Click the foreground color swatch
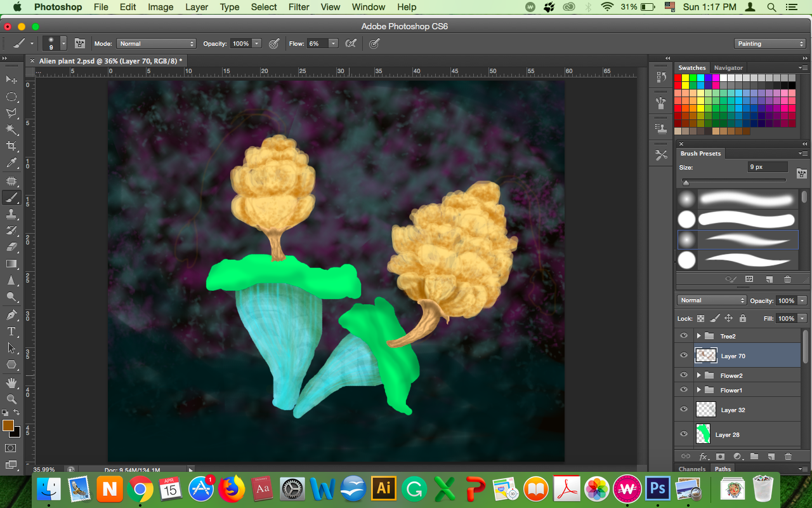Image resolution: width=812 pixels, height=508 pixels. pos(8,425)
